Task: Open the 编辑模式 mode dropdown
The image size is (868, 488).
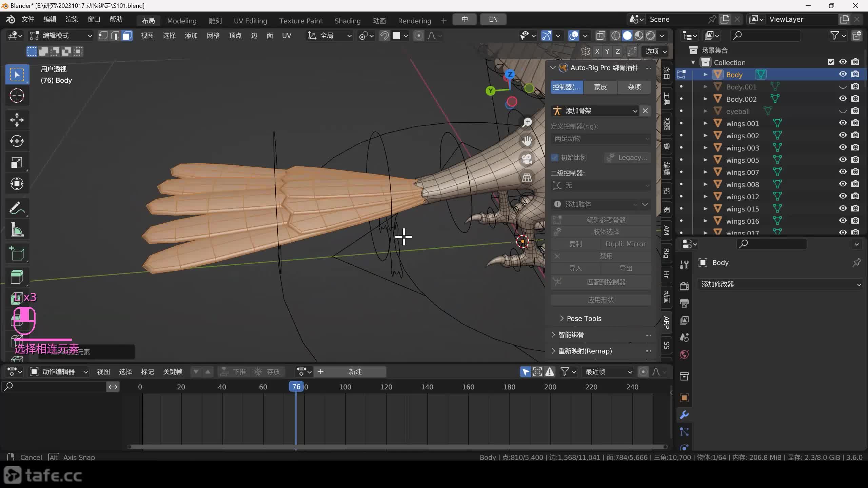Action: [x=61, y=36]
